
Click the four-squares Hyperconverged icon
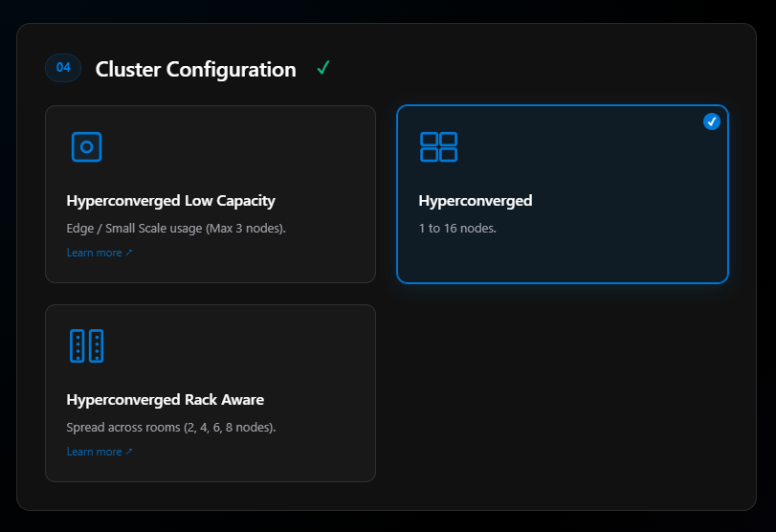coord(438,146)
